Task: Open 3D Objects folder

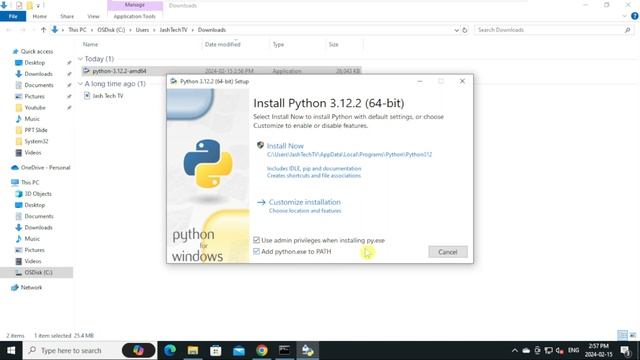Action: point(38,193)
